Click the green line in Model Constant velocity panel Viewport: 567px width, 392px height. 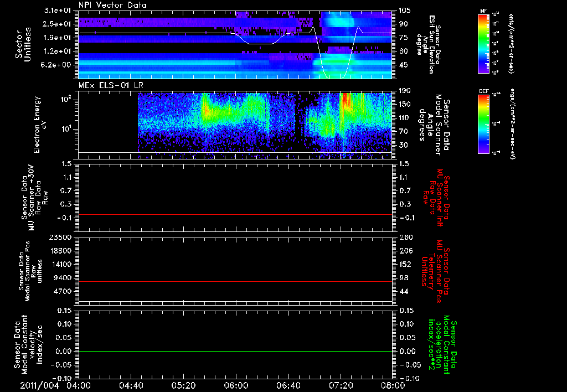pyautogui.click(x=235, y=351)
